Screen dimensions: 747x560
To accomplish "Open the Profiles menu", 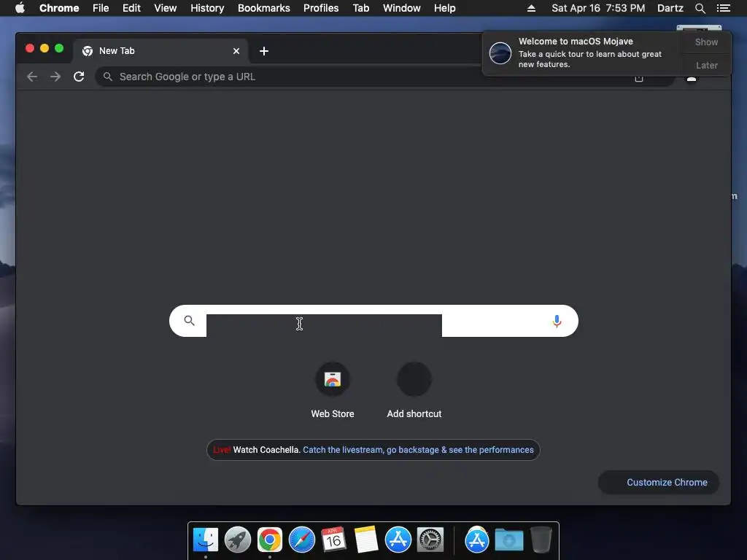I will click(321, 8).
